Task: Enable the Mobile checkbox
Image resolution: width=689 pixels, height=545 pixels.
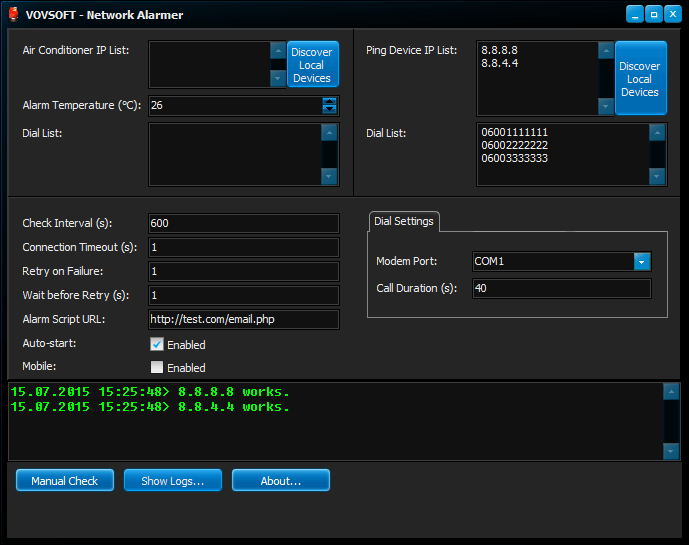Action: click(156, 367)
